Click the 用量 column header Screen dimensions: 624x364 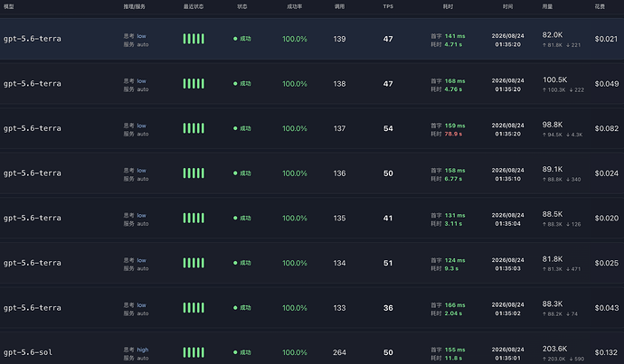pyautogui.click(x=547, y=6)
